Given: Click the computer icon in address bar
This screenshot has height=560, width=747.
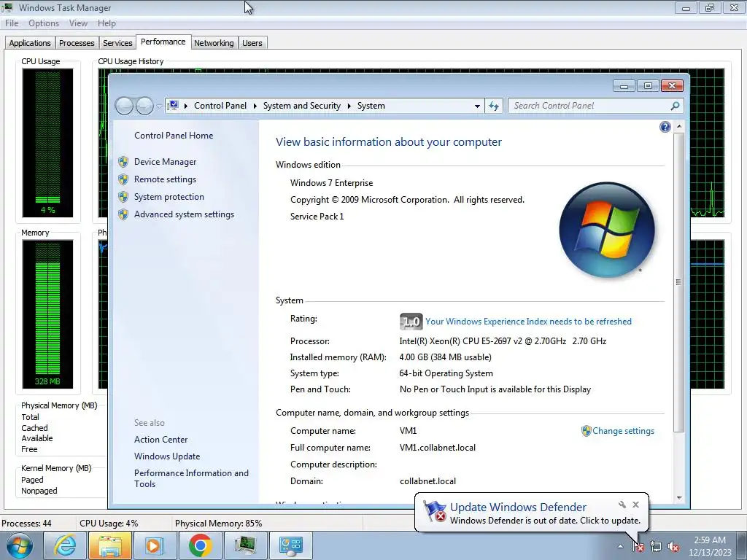Looking at the screenshot, I should (x=174, y=105).
